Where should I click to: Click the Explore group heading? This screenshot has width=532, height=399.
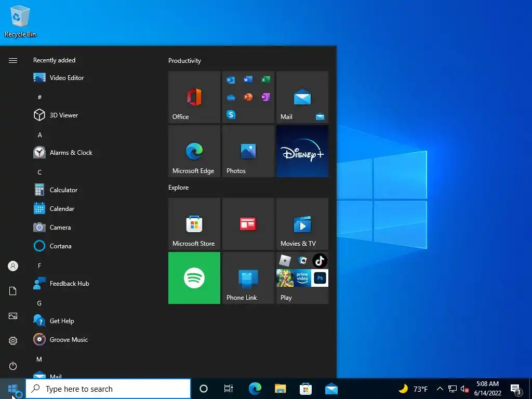179,187
